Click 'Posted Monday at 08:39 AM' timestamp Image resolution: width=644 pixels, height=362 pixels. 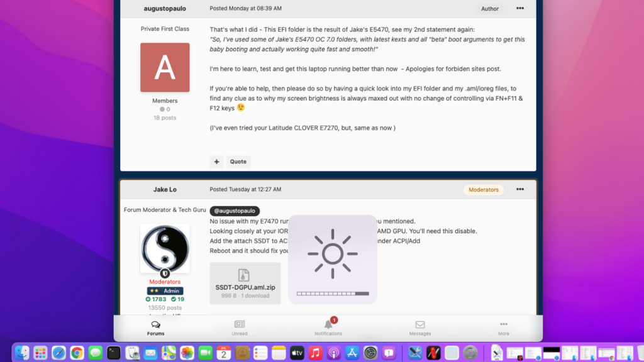tap(246, 8)
